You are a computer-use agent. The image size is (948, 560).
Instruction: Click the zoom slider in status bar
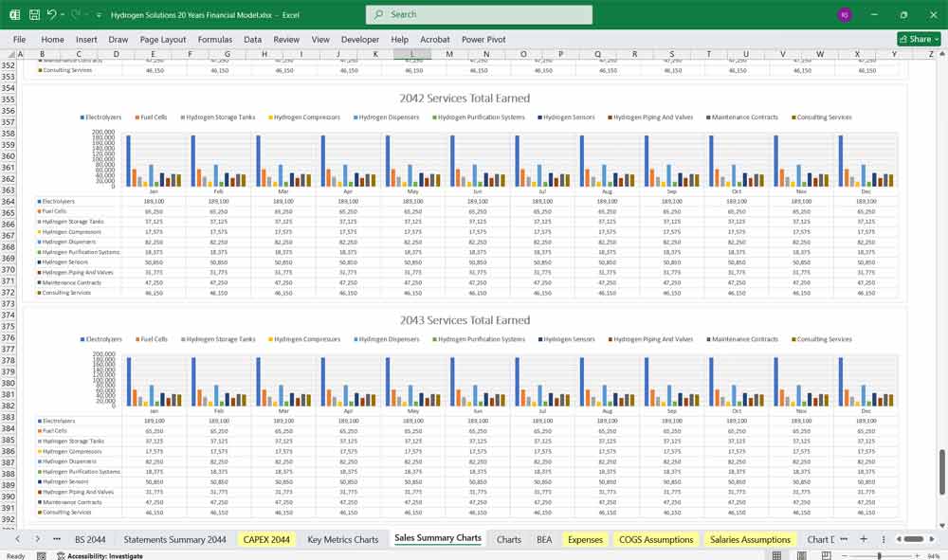tap(880, 556)
